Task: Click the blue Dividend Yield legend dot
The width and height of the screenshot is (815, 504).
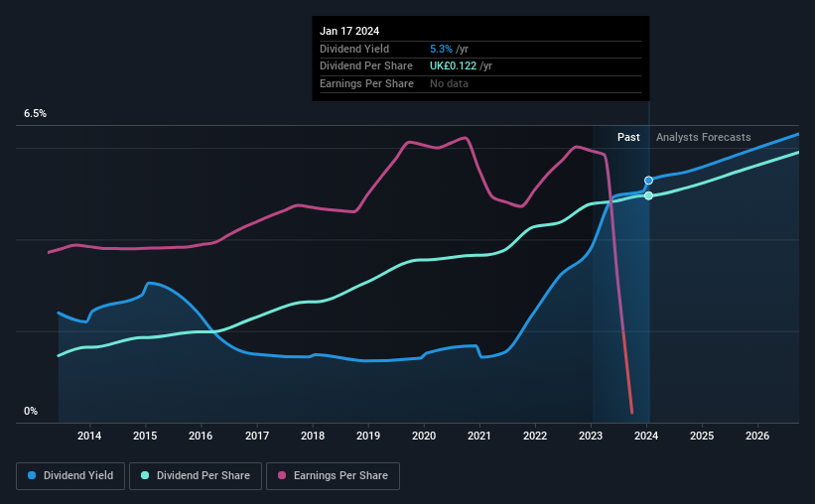Action: 32,475
